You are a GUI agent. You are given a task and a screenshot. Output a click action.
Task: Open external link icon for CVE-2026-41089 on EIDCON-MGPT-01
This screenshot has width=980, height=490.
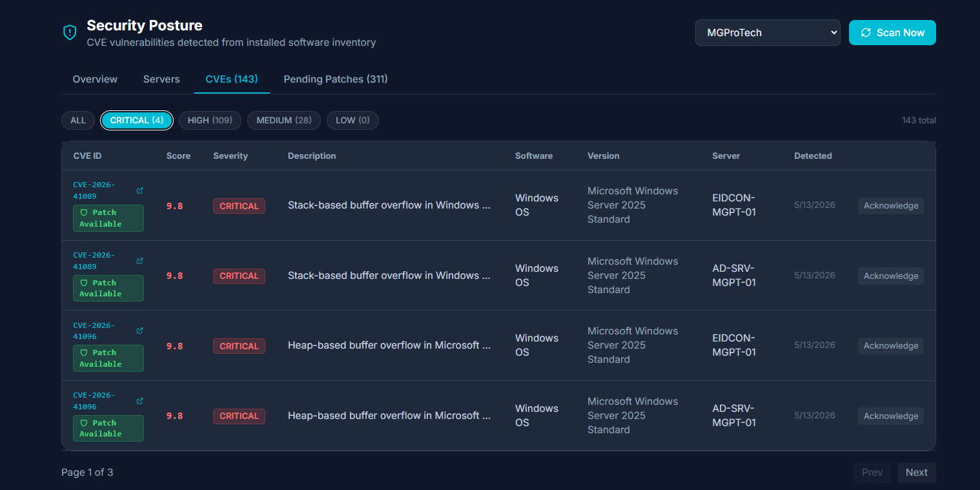click(140, 190)
